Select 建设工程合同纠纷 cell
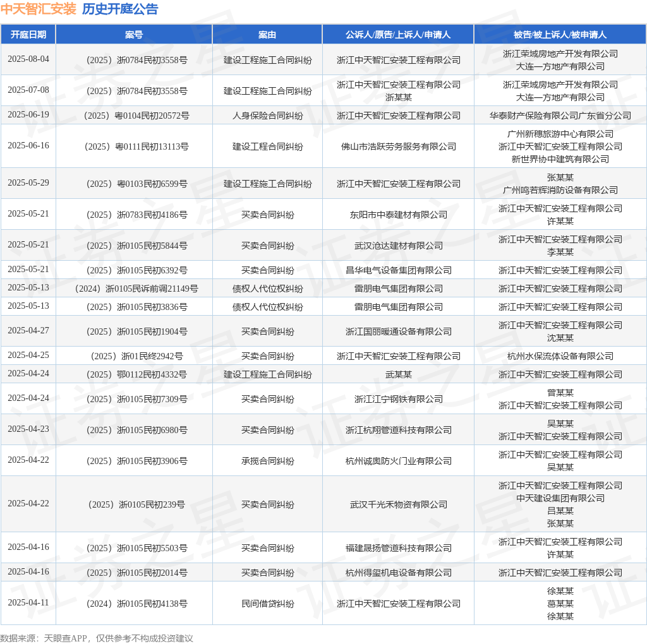Image resolution: width=647 pixels, height=644 pixels. click(x=267, y=146)
